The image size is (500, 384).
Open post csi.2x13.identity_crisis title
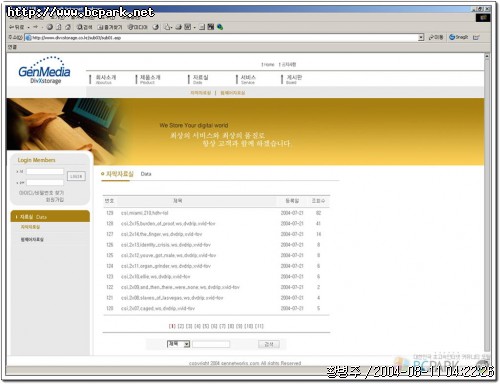(166, 245)
